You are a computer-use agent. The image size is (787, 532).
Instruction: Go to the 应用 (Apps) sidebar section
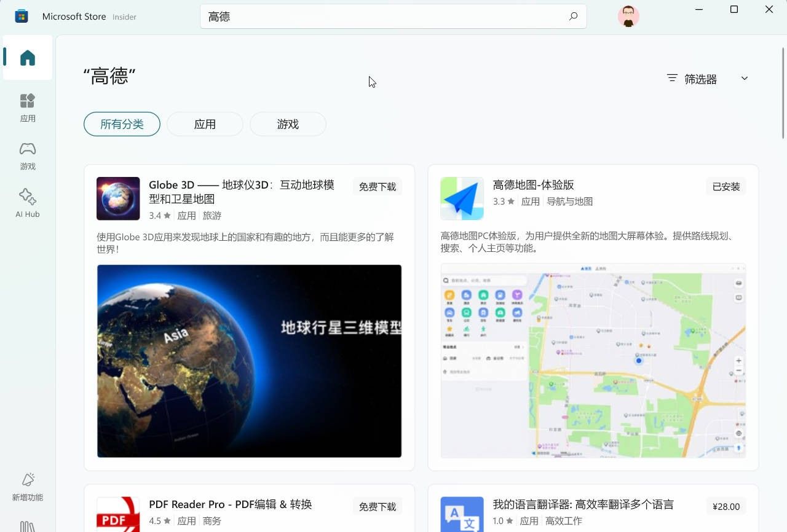pos(28,108)
